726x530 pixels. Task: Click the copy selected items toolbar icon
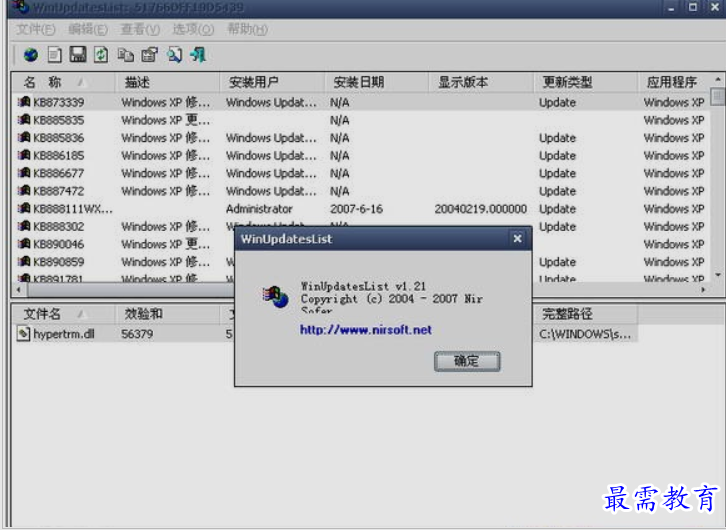tap(125, 55)
